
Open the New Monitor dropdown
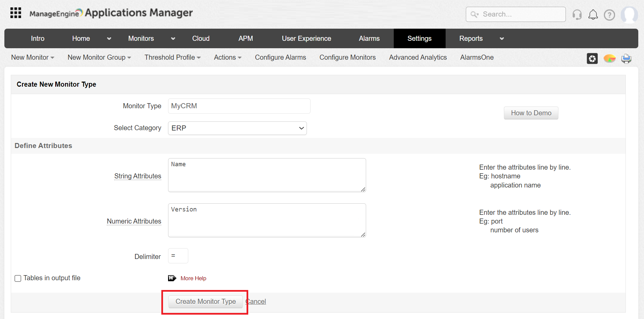coord(33,57)
